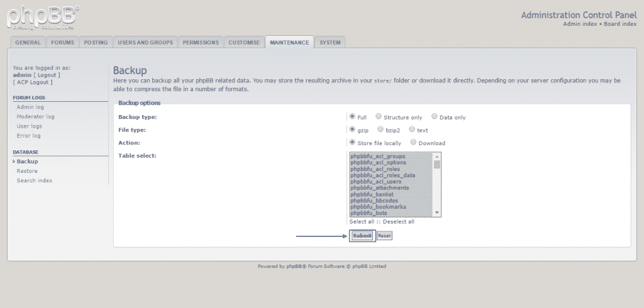The width and height of the screenshot is (644, 308).
Task: Open Restore in the Database sidebar
Action: 27,171
